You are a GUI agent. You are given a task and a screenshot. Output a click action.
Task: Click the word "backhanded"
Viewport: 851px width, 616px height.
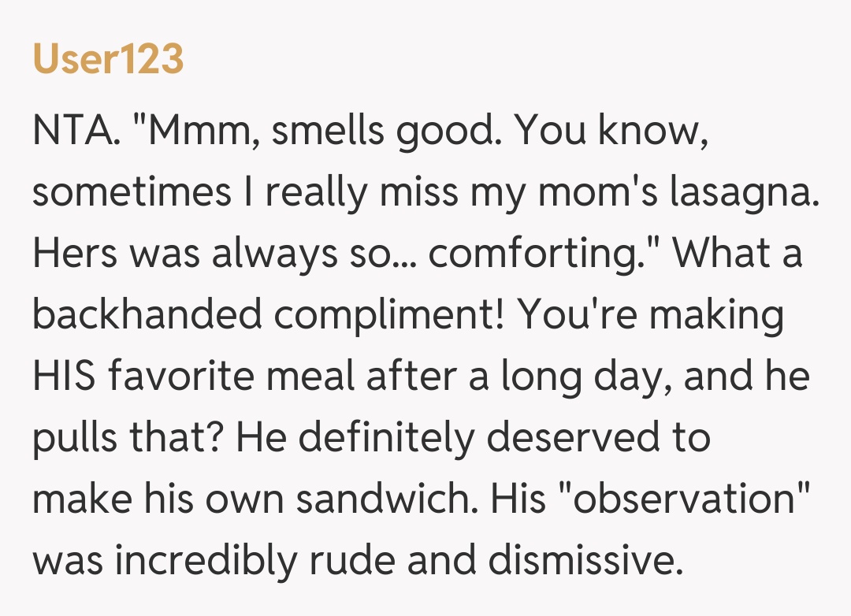pyautogui.click(x=147, y=314)
